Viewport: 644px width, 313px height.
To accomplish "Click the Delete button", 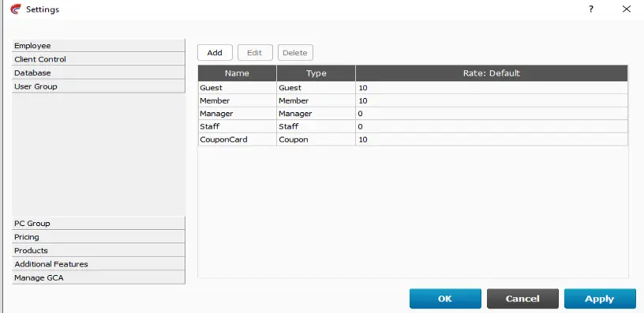I will [x=295, y=53].
